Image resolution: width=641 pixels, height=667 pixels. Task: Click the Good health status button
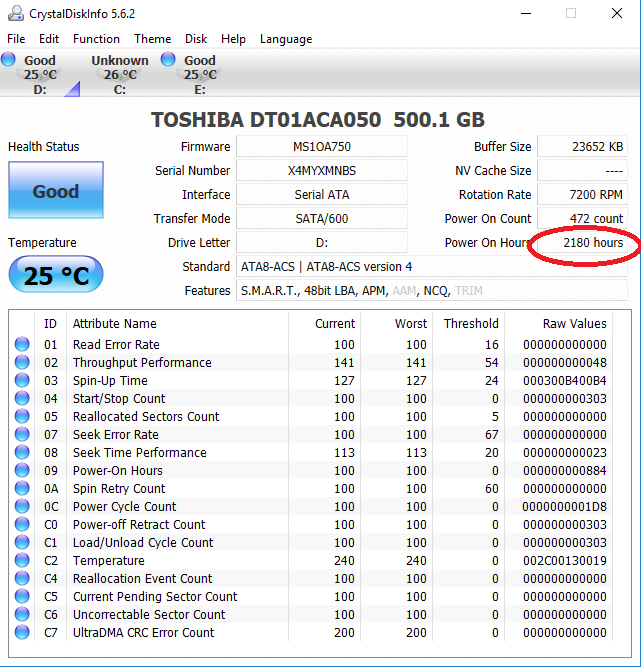(x=55, y=191)
